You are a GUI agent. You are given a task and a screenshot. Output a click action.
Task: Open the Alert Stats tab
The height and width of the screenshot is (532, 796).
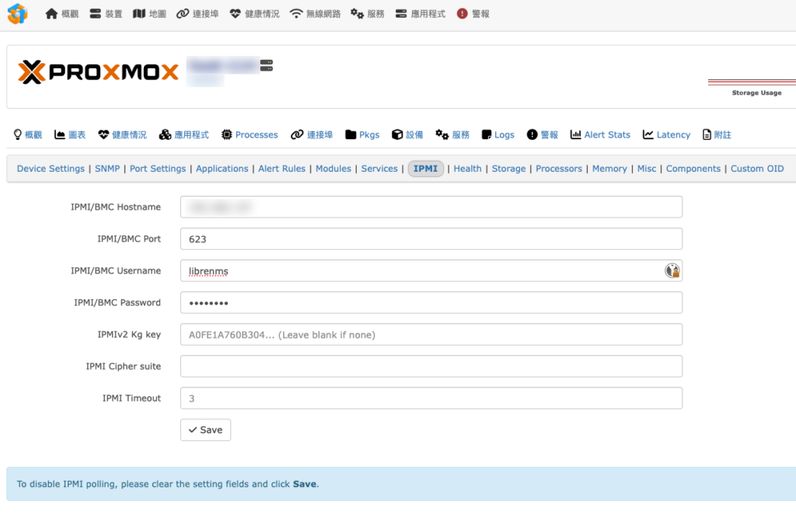600,135
